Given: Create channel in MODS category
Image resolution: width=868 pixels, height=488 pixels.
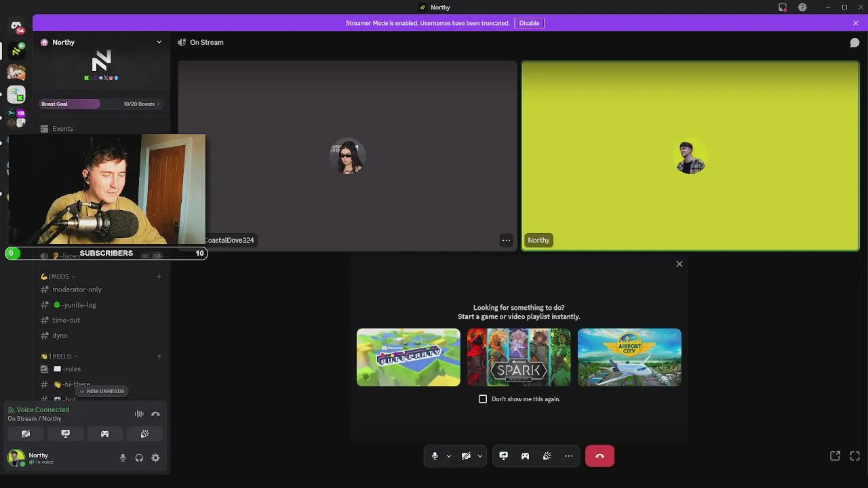Looking at the screenshot, I should 159,277.
